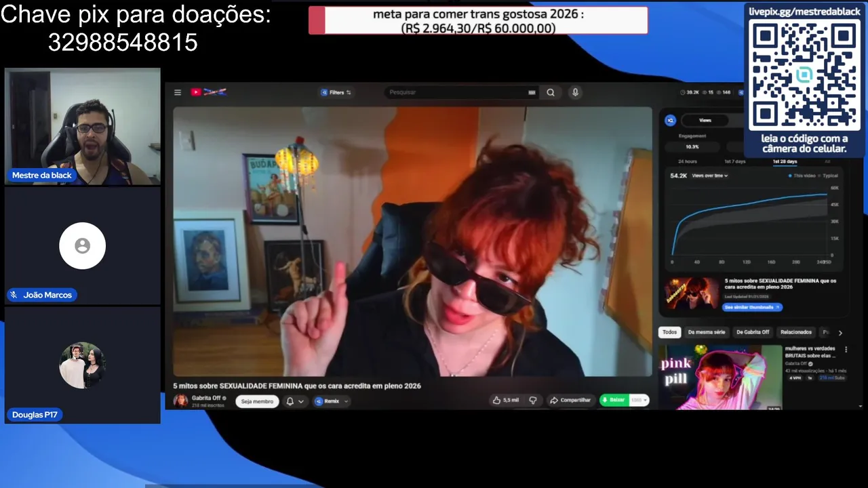The height and width of the screenshot is (488, 868).
Task: Open the Remix dropdown button
Action: point(332,401)
